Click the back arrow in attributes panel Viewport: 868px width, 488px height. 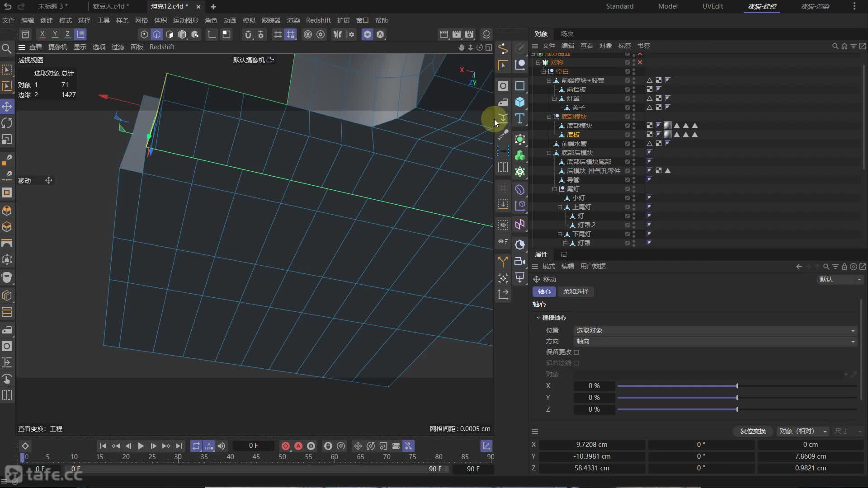click(799, 267)
